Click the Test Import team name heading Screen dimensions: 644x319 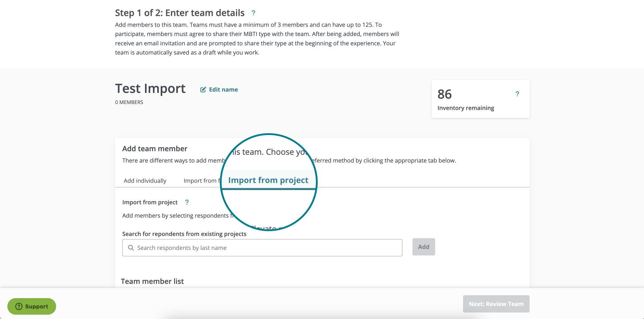coord(150,89)
